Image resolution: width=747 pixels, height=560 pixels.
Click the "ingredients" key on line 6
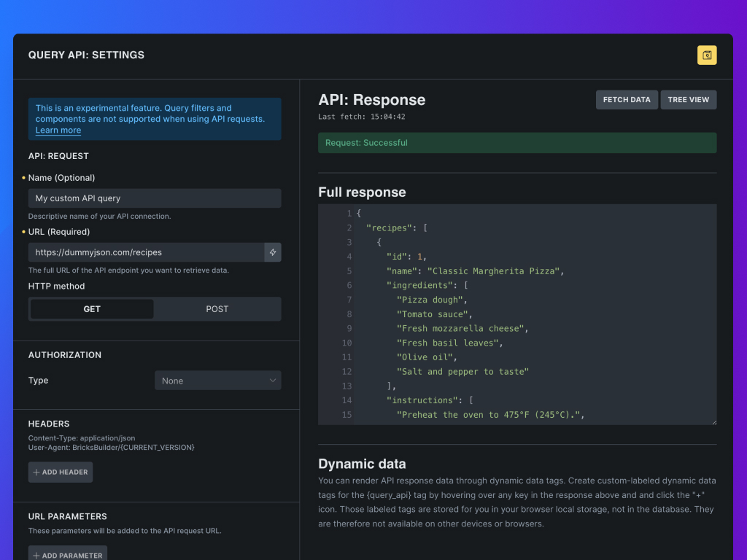pos(419,285)
